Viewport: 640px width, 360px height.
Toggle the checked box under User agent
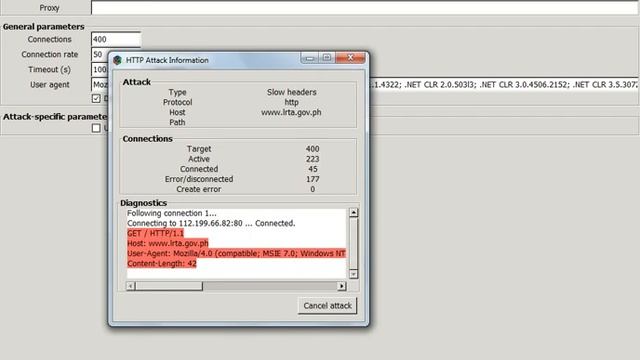click(x=96, y=98)
